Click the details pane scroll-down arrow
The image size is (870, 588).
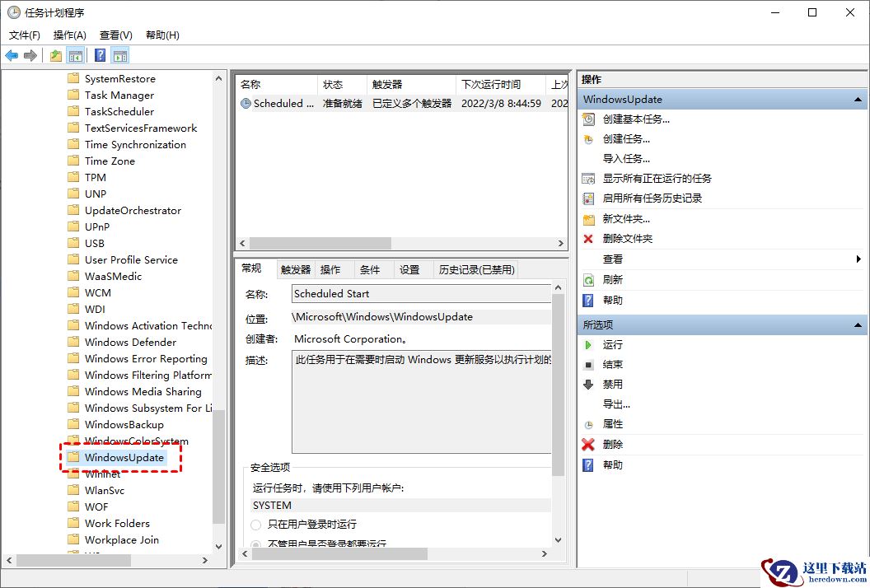click(x=559, y=540)
